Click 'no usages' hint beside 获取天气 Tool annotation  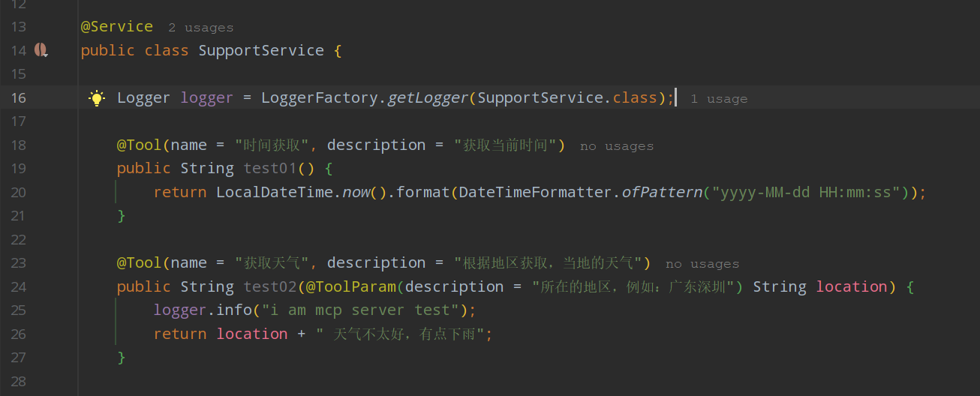[x=702, y=264]
